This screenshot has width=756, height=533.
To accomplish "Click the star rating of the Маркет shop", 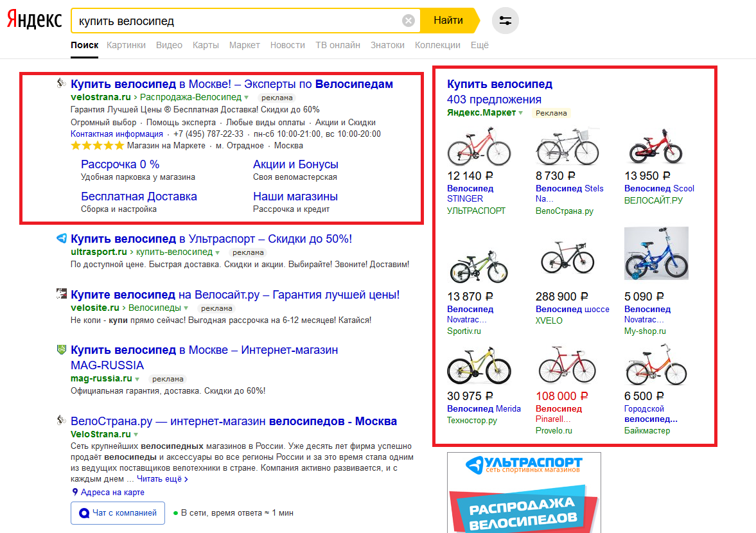I will (x=98, y=146).
